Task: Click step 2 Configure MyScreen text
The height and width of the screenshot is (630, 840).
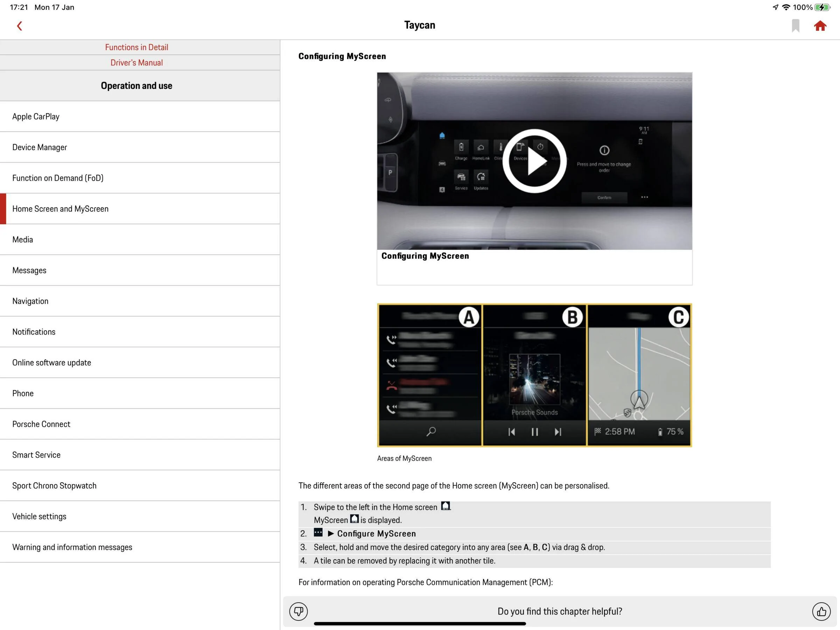Action: click(376, 533)
